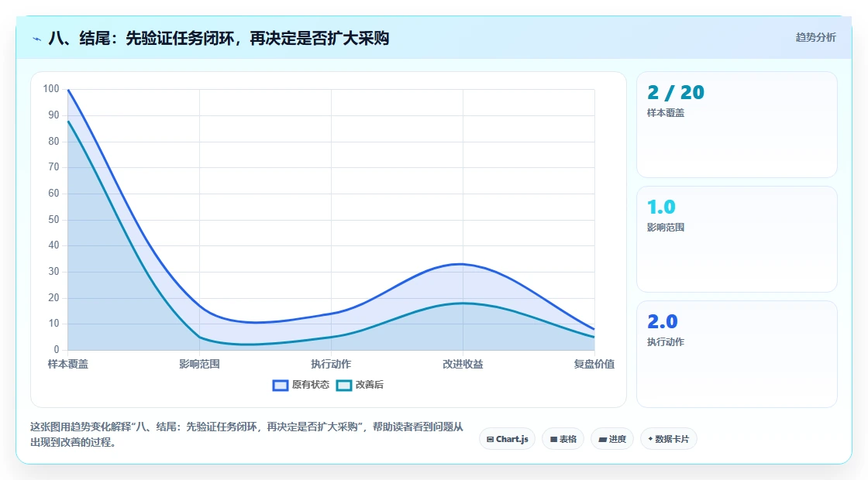Click the 改进收益 x-axis label

(x=463, y=364)
